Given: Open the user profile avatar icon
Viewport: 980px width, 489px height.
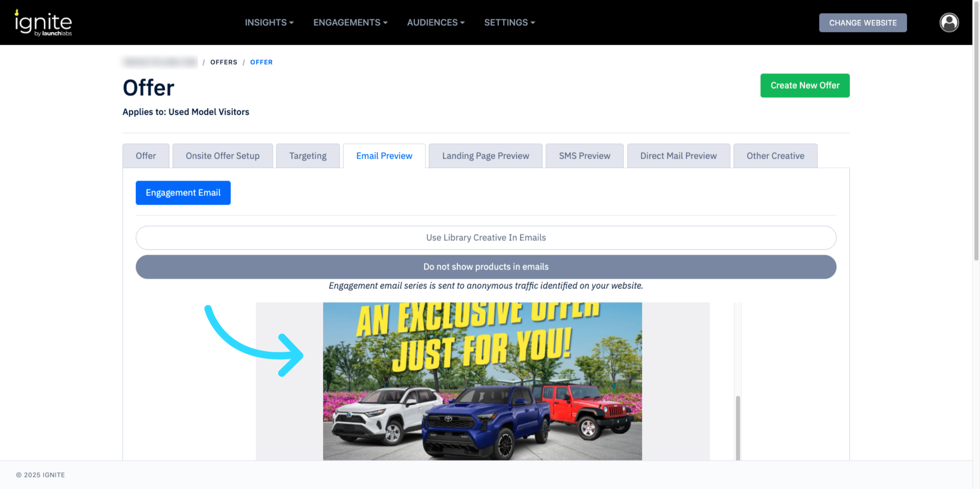Looking at the screenshot, I should [x=949, y=22].
